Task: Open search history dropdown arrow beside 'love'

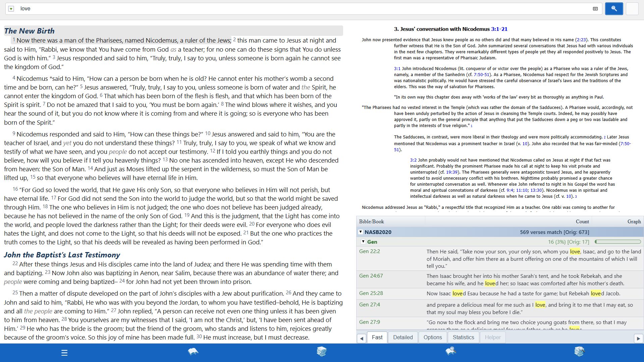Action: coord(11,9)
